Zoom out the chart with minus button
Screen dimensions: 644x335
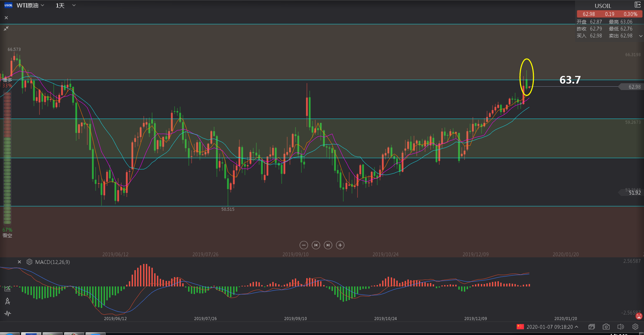point(303,245)
